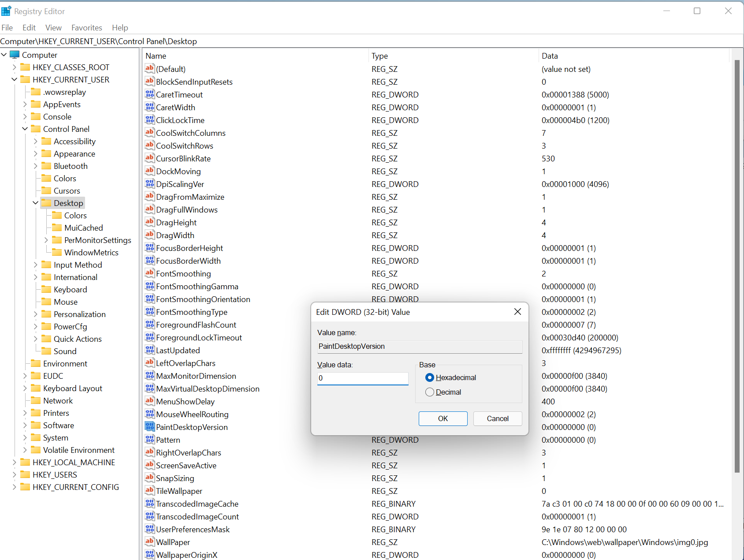Sort values by the Name column header
The width and height of the screenshot is (744, 560).
(x=256, y=56)
